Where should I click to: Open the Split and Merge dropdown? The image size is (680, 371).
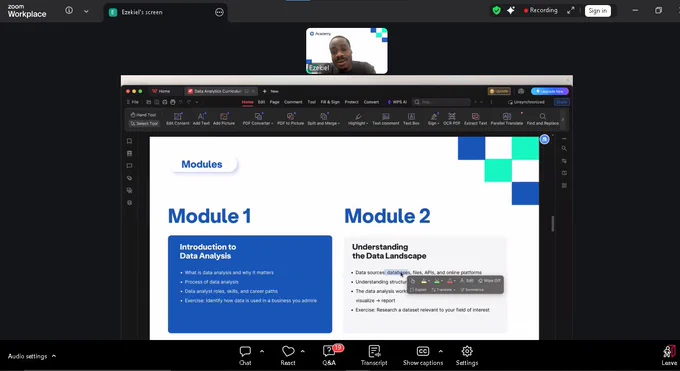click(324, 119)
